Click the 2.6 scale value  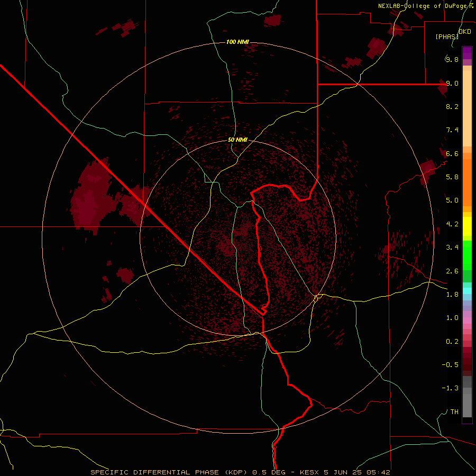(452, 271)
